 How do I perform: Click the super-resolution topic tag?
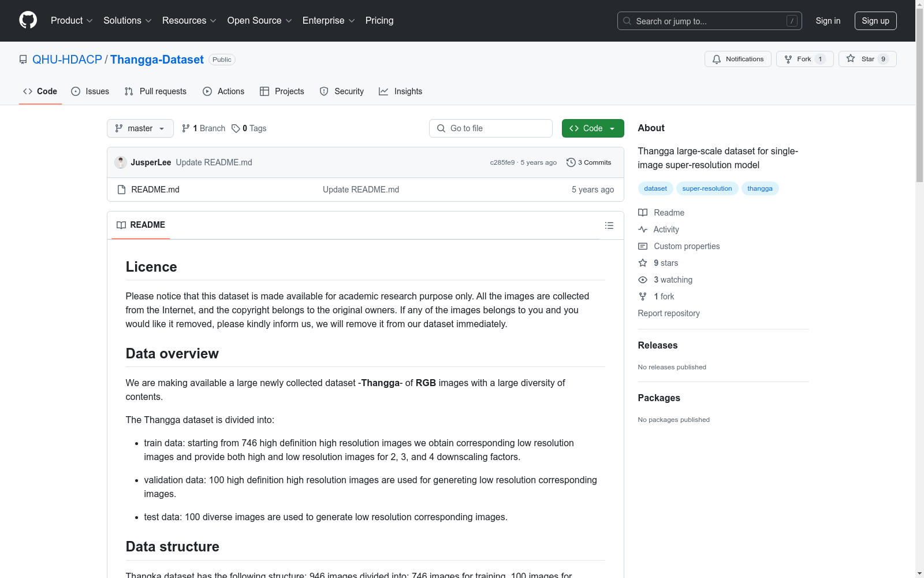pyautogui.click(x=707, y=188)
